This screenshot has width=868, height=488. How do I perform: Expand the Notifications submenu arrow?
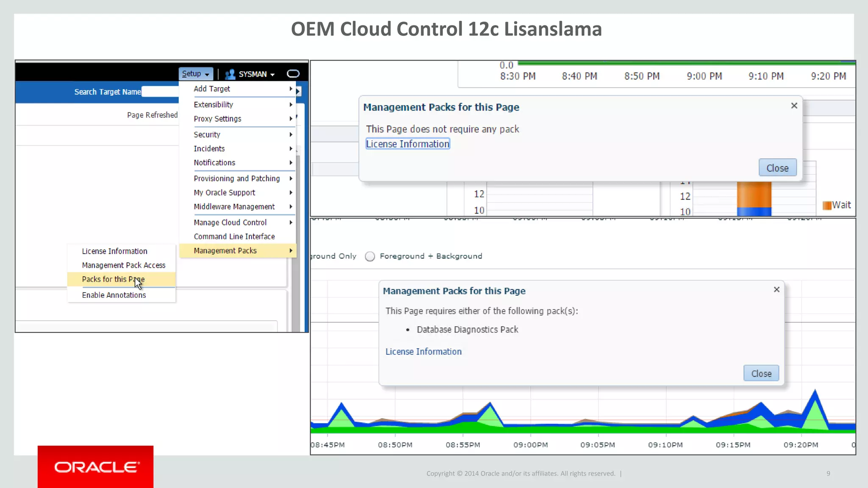[291, 163]
